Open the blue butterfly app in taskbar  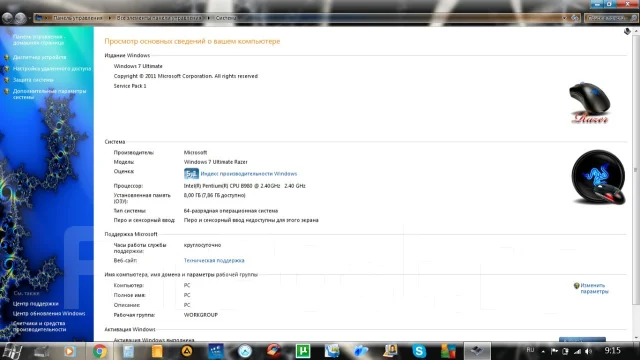(361, 351)
